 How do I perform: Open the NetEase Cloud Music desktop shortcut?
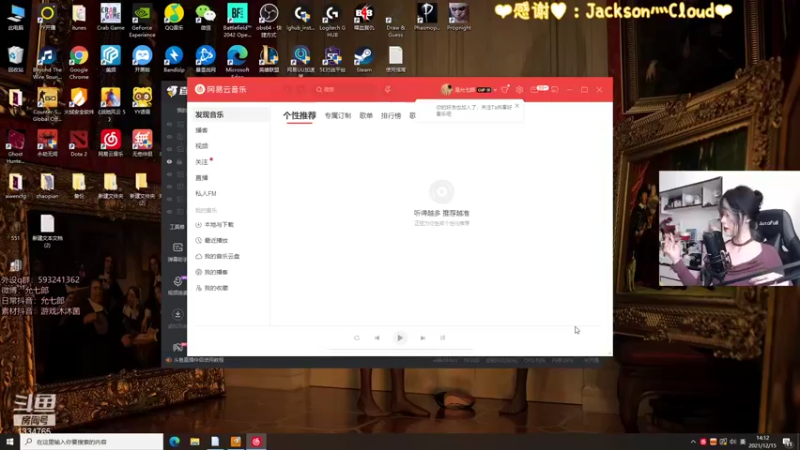[110, 143]
